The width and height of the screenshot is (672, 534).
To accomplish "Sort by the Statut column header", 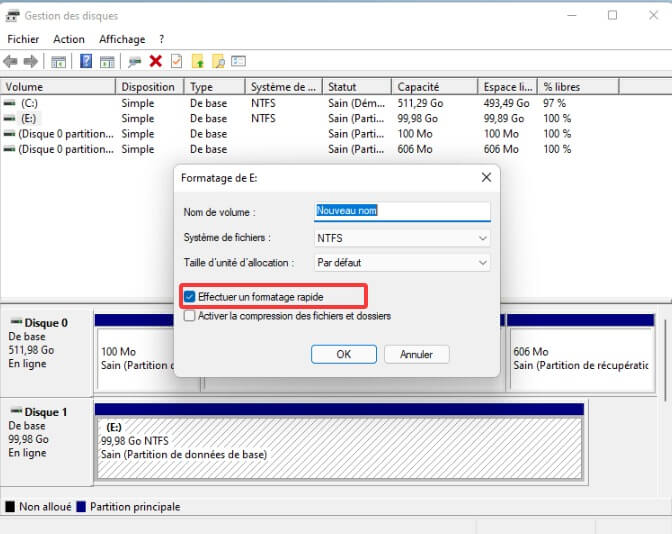I will click(x=357, y=87).
